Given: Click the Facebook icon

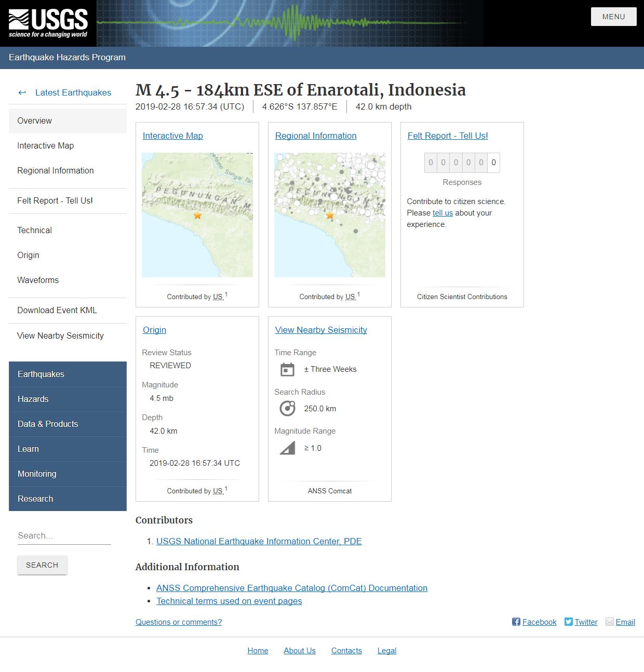Looking at the screenshot, I should coord(516,622).
